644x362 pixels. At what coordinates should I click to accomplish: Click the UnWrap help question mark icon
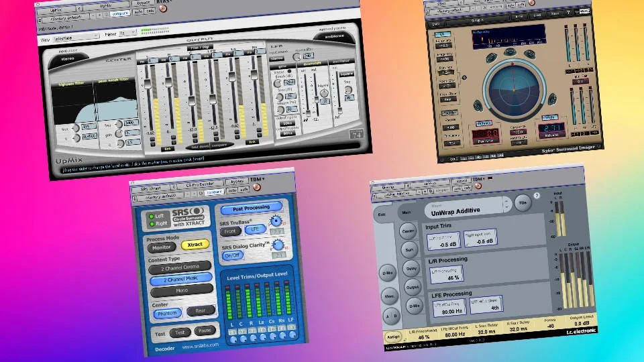(537, 196)
